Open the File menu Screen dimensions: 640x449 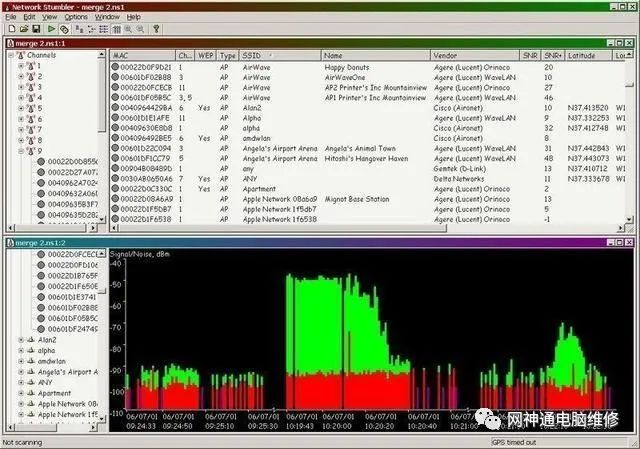coord(11,17)
